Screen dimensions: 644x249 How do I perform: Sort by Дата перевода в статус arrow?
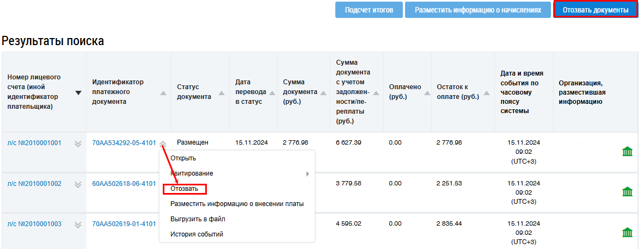271,93
